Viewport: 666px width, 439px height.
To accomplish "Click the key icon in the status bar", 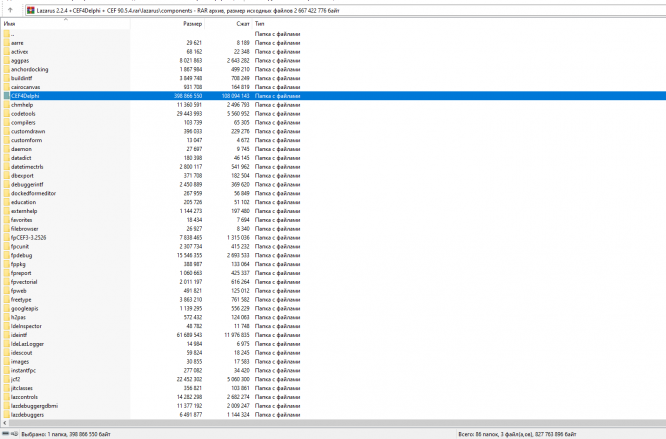I will click(14, 434).
